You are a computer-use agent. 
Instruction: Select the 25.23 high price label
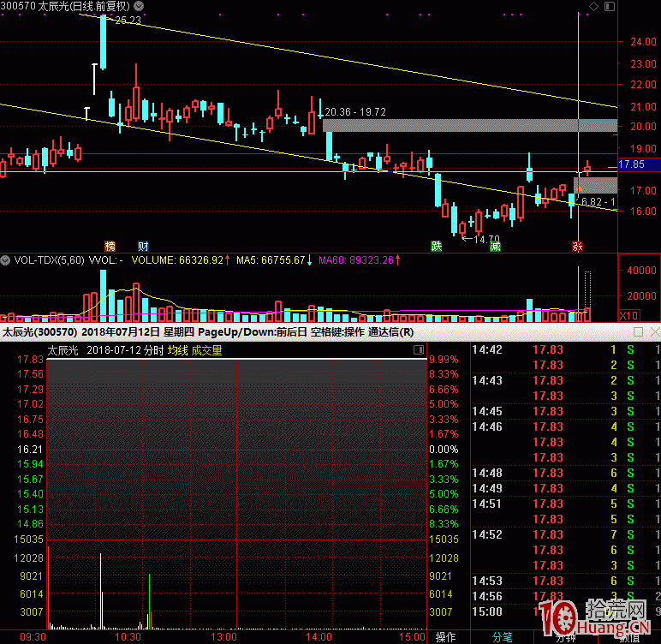tap(128, 21)
